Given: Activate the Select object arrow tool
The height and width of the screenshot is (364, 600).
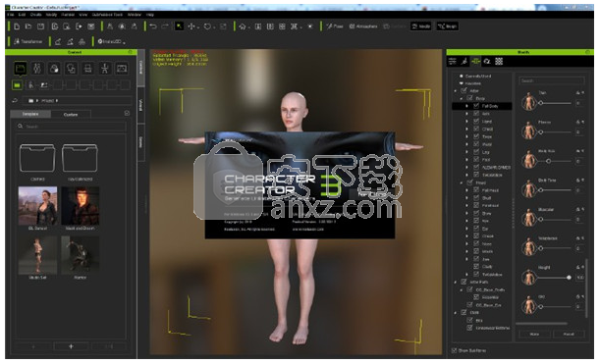Looking at the screenshot, I should coord(179,26).
